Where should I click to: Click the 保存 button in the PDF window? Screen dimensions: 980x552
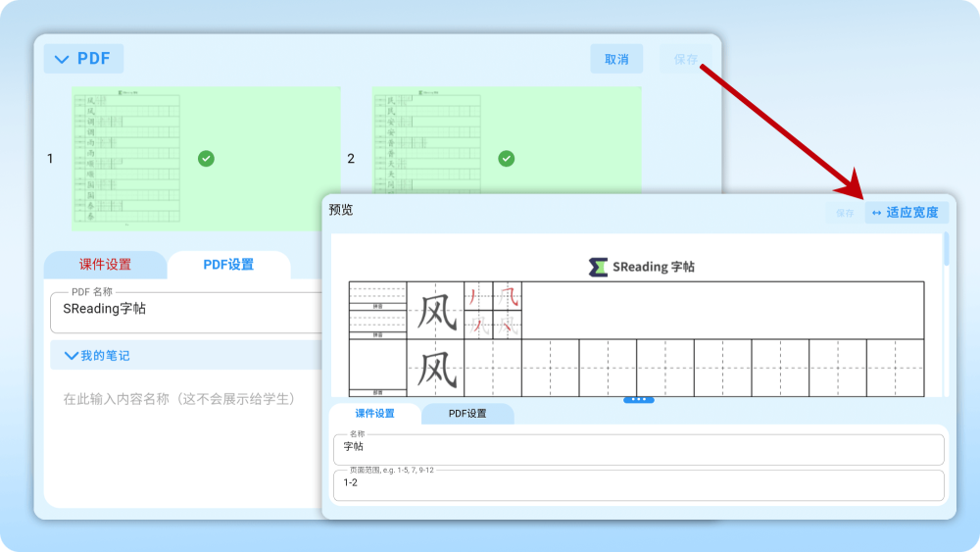tap(686, 59)
